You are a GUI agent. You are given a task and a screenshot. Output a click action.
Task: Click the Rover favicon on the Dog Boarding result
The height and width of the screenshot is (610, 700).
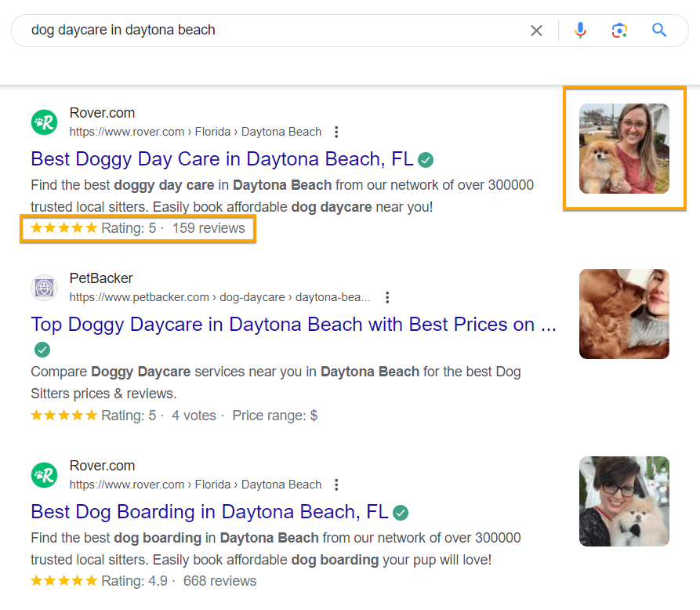(x=44, y=475)
